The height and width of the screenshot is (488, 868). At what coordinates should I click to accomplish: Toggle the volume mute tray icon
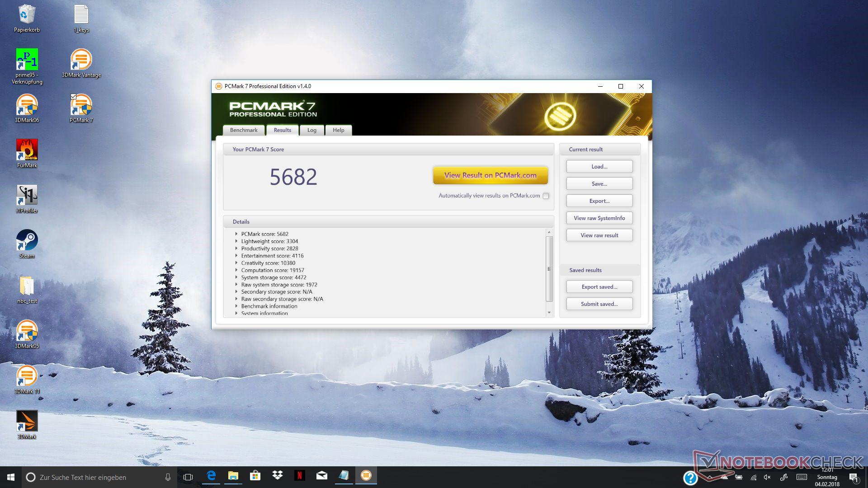pos(767,477)
